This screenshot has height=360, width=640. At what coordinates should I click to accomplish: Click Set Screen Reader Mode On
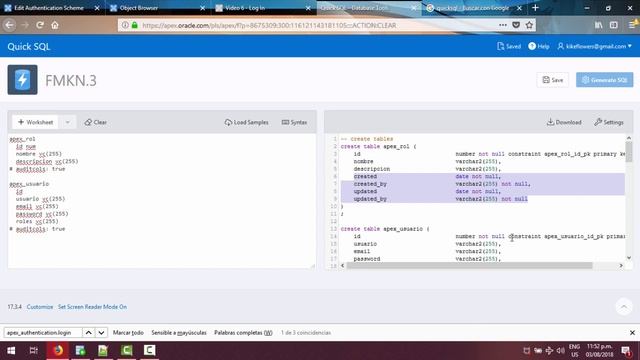click(x=92, y=307)
